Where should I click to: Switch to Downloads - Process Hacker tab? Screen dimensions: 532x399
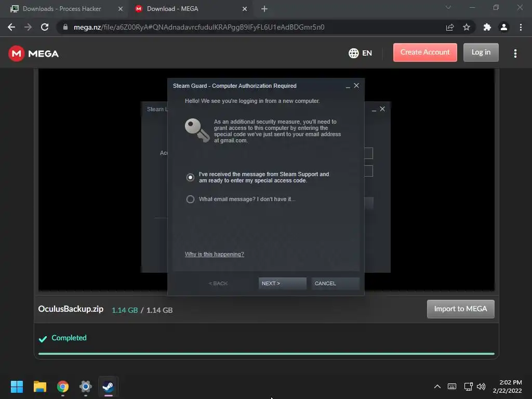coord(62,9)
